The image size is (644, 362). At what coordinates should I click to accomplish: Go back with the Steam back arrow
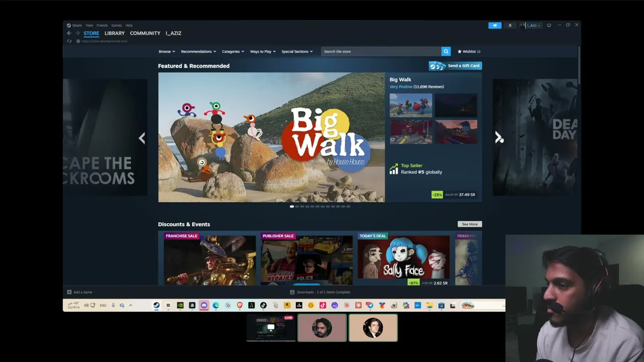point(69,33)
